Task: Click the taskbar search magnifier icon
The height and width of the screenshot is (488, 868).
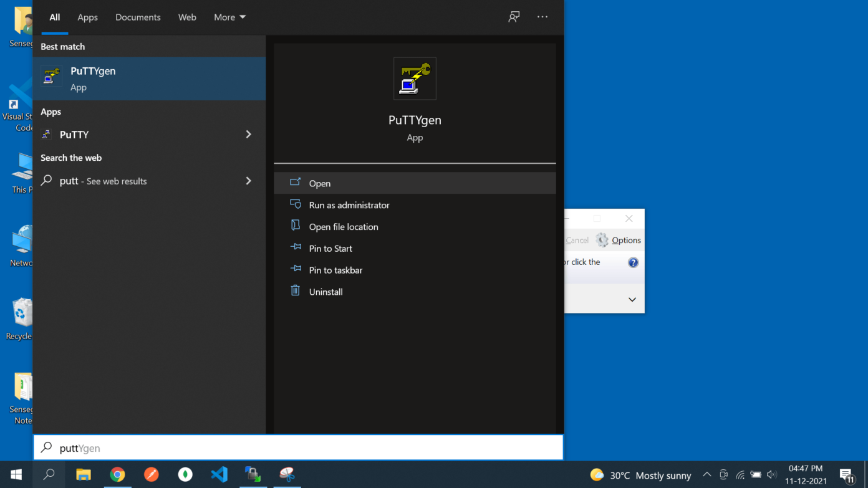Action: tap(49, 474)
